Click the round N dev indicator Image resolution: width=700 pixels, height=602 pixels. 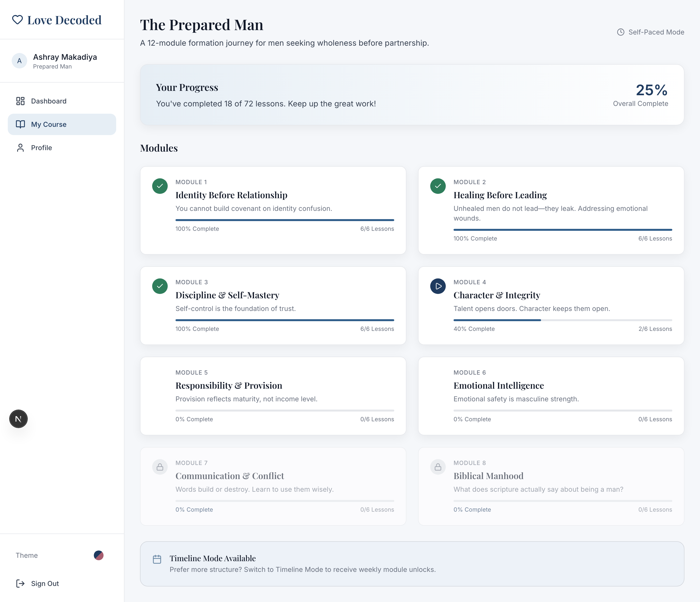(18, 419)
